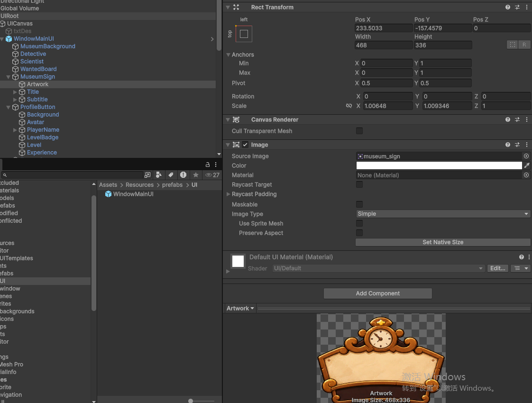The image size is (532, 403).
Task: Click the star Save Search icon
Action: [196, 174]
